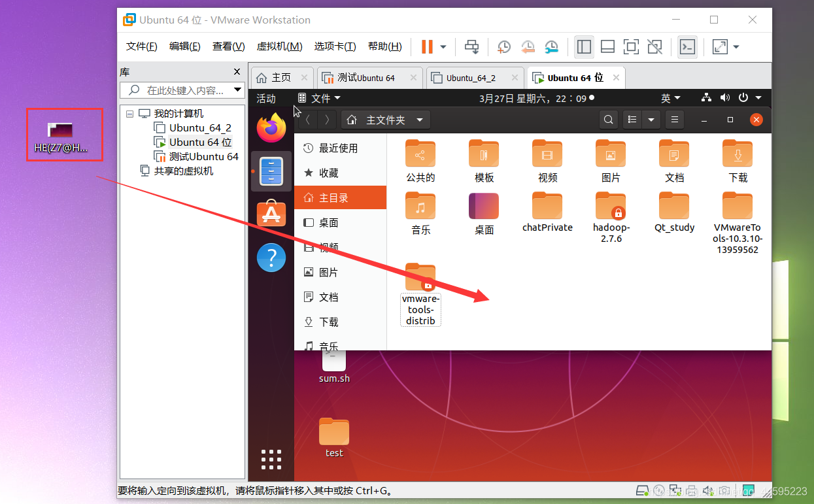
Task: Open the 虚拟机(M) menu
Action: tap(279, 46)
